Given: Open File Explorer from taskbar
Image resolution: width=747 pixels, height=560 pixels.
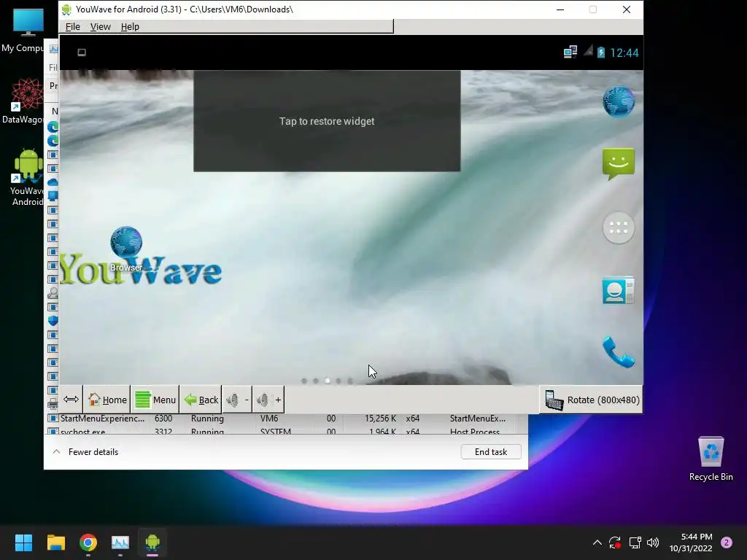Looking at the screenshot, I should click(55, 542).
